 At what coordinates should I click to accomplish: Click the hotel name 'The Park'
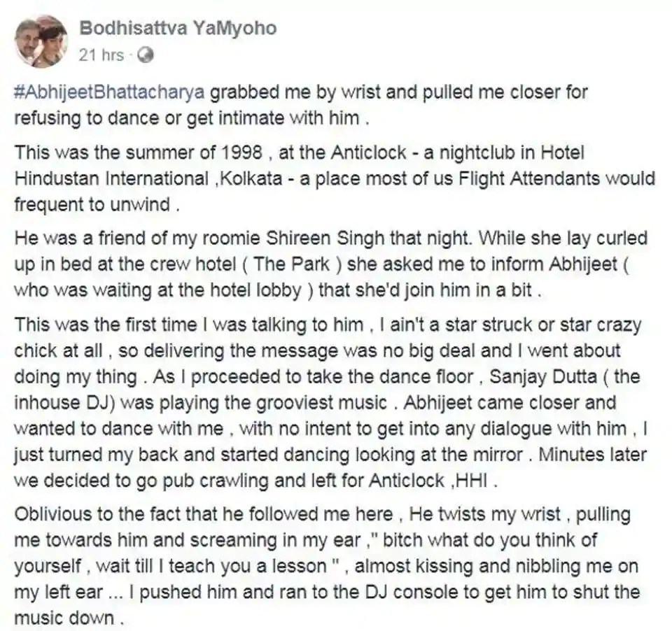pos(292,264)
